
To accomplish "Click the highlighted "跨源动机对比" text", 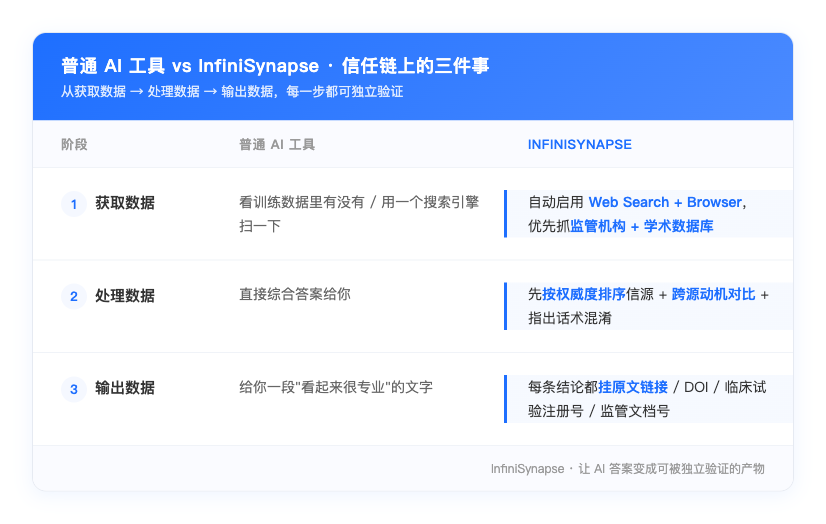I will [x=713, y=294].
